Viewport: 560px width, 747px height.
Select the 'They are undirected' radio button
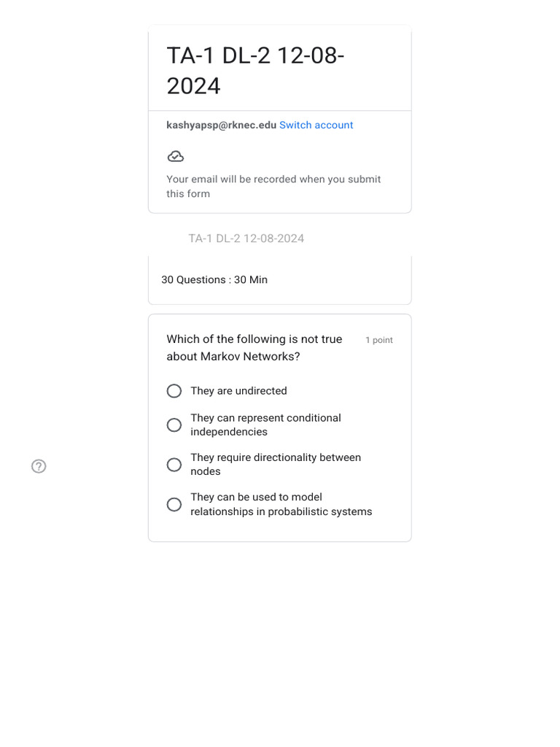[x=174, y=391]
